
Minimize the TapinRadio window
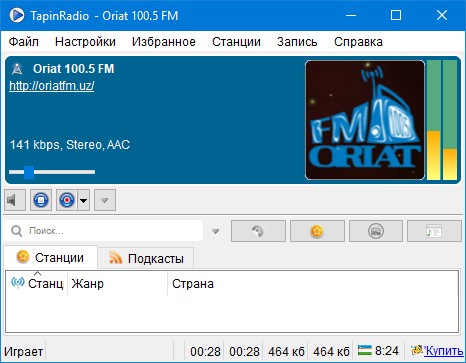click(351, 15)
